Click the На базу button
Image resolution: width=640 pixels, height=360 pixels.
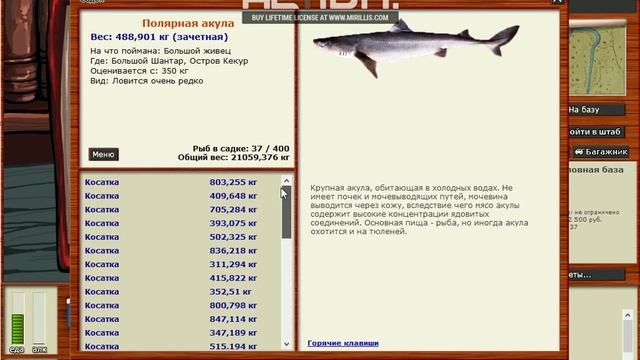(596, 109)
